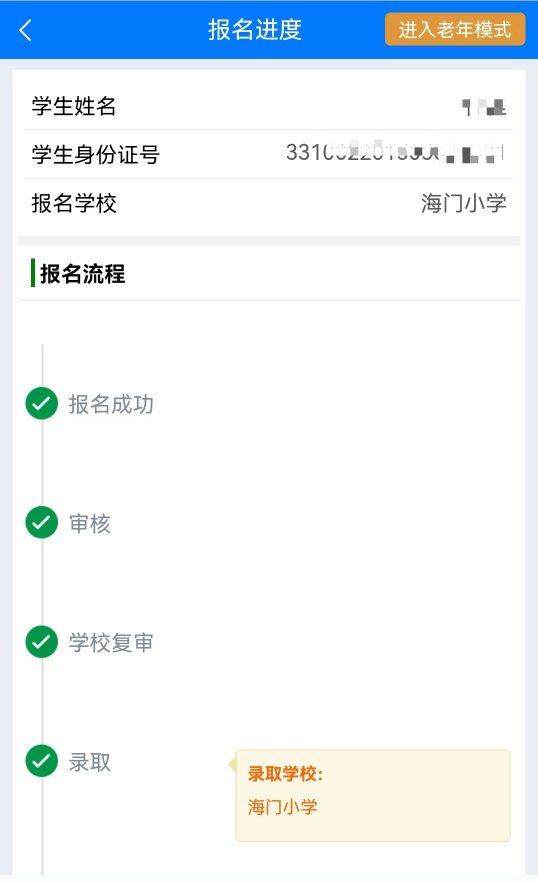This screenshot has height=882, width=538.
Task: Select the 录取 step label
Action: click(x=89, y=763)
